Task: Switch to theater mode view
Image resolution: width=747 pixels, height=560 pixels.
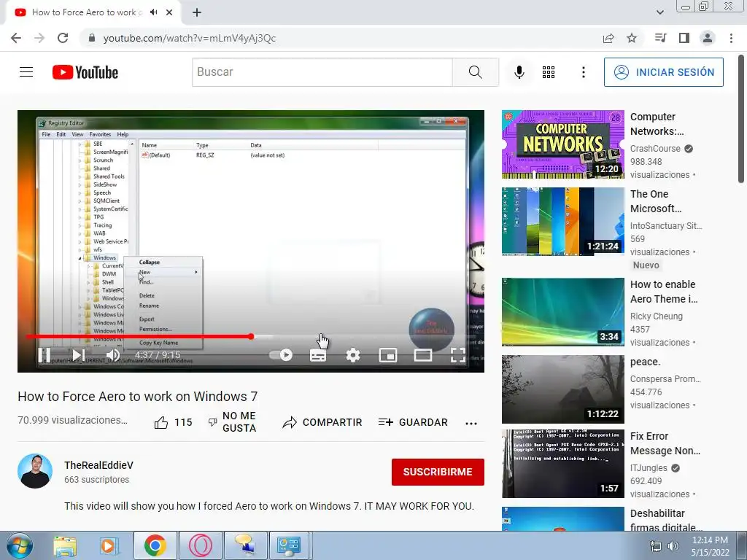Action: coord(423,355)
